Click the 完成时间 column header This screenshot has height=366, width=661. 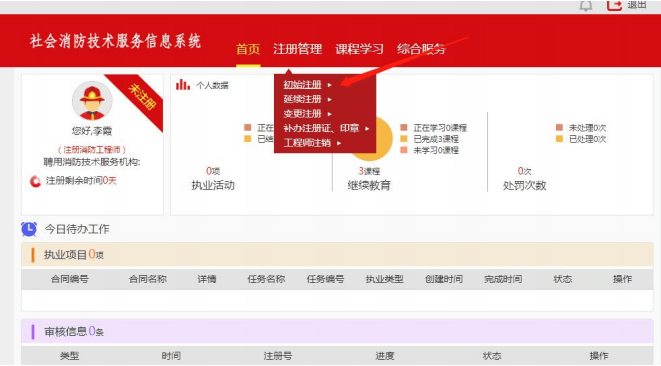coord(503,279)
